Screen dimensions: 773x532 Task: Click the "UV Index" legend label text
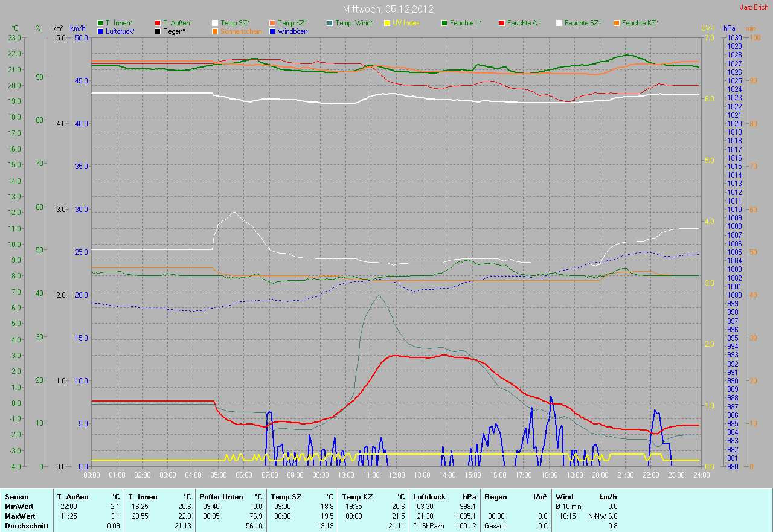[x=406, y=23]
